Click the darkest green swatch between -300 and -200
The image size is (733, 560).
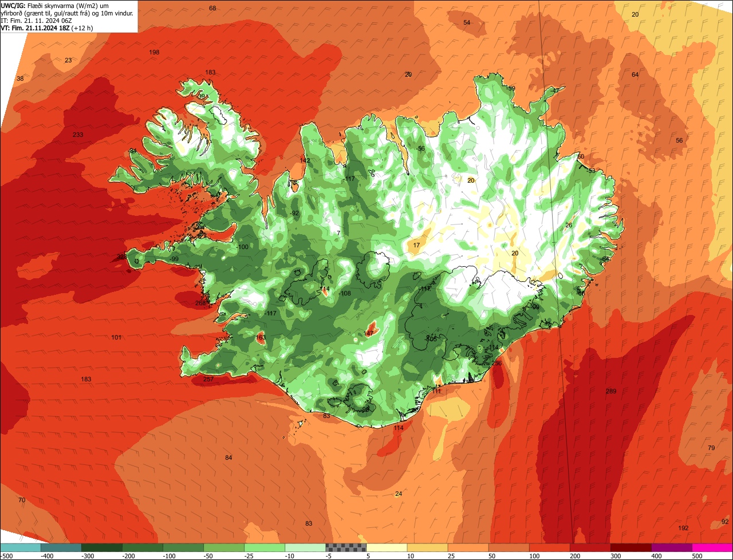point(102,547)
